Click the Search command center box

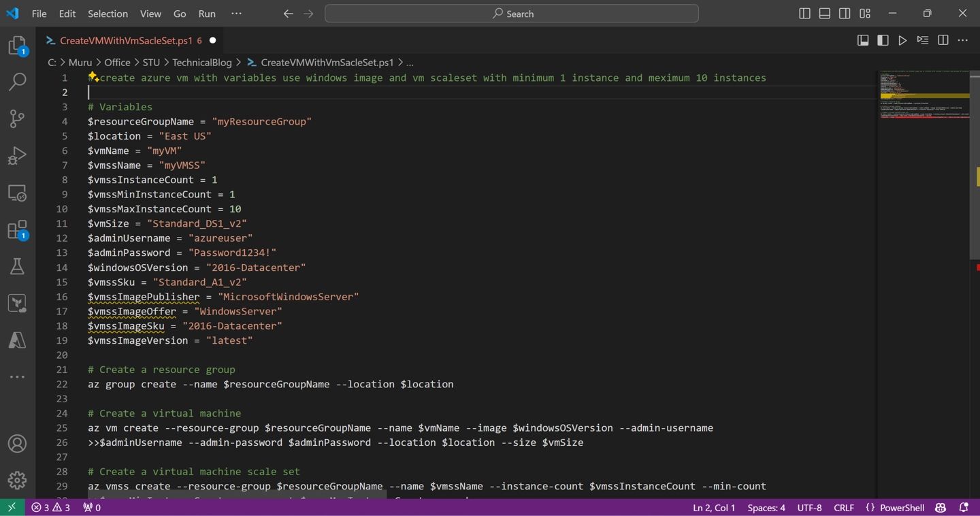tap(512, 14)
